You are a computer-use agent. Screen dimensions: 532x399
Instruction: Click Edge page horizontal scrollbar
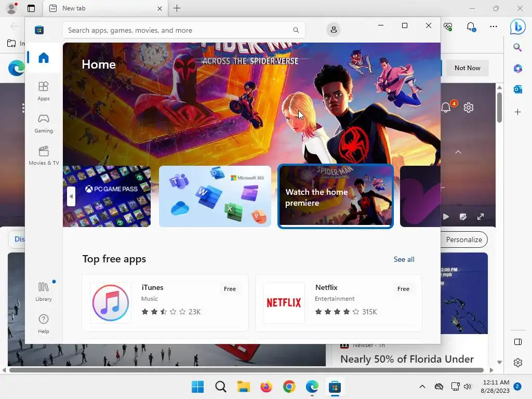[x=246, y=370]
